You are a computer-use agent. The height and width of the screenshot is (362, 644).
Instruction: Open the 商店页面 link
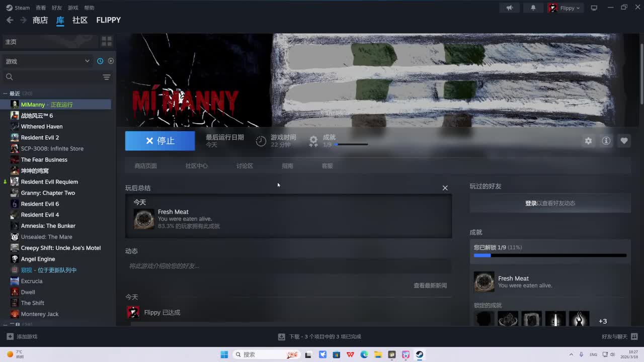click(145, 165)
